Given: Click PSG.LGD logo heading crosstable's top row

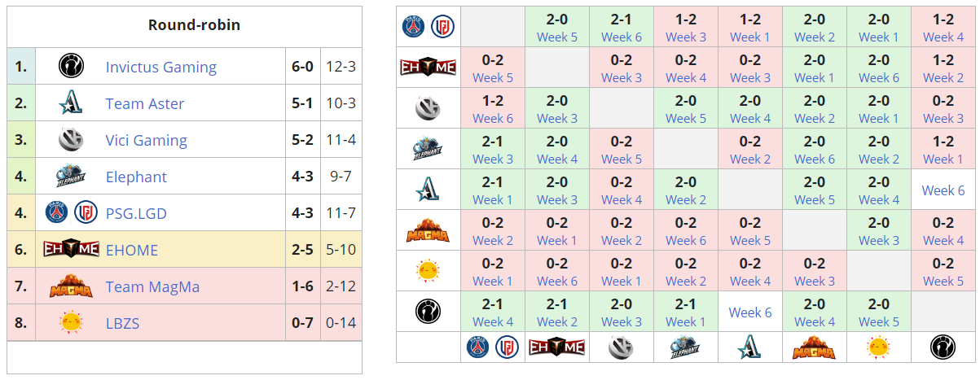Looking at the screenshot, I should (428, 27).
